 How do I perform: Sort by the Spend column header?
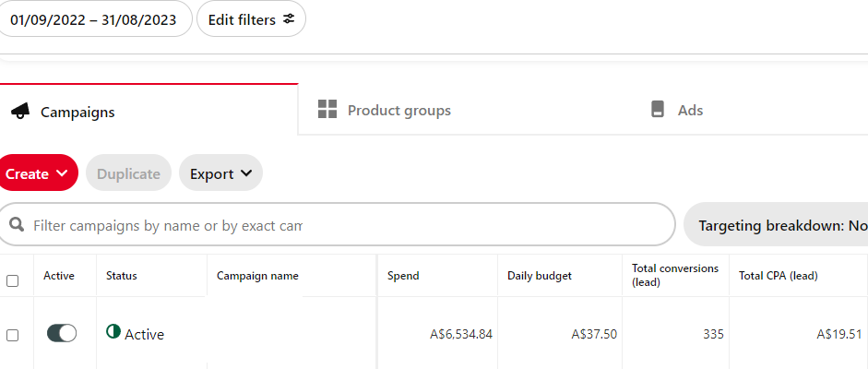[x=403, y=276]
